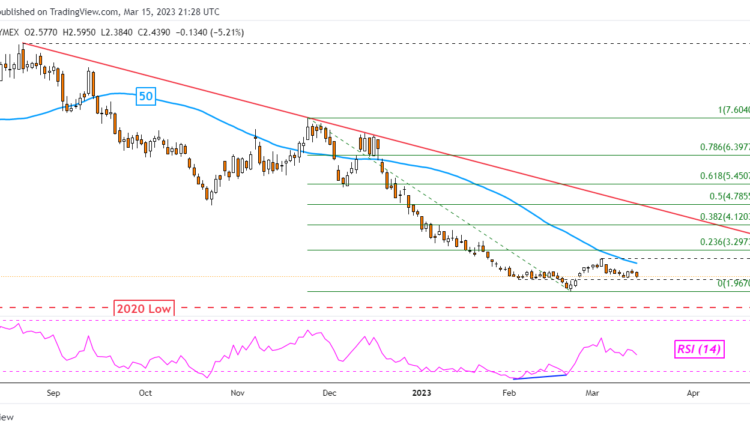Click the Apr label on time axis
Image resolution: width=750 pixels, height=430 pixels.
click(692, 395)
